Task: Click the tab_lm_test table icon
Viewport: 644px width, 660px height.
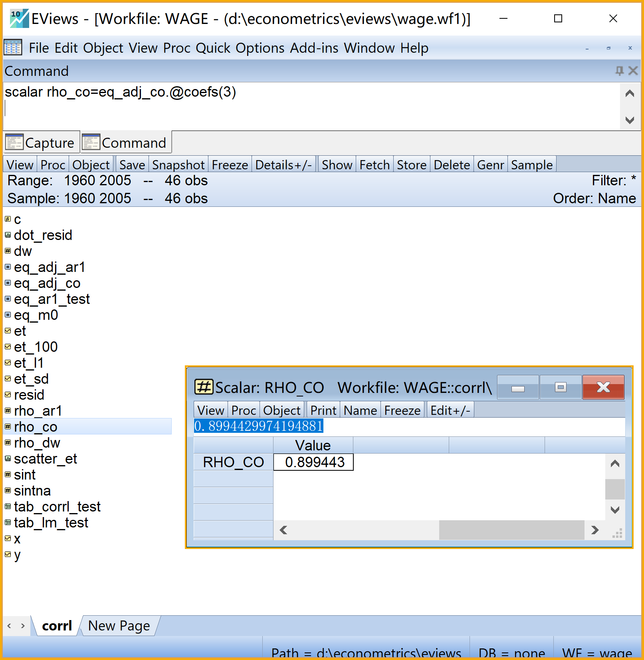Action: click(x=8, y=522)
